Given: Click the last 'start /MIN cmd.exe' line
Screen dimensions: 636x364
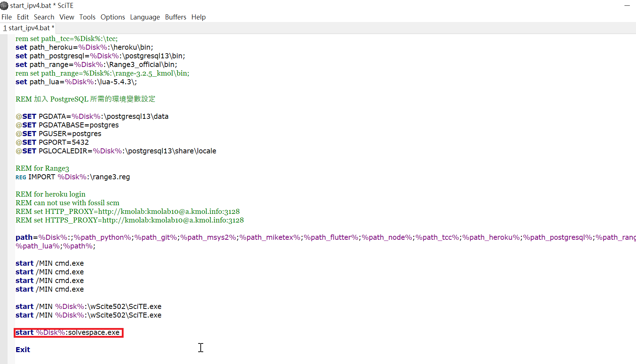Looking at the screenshot, I should (x=50, y=289).
